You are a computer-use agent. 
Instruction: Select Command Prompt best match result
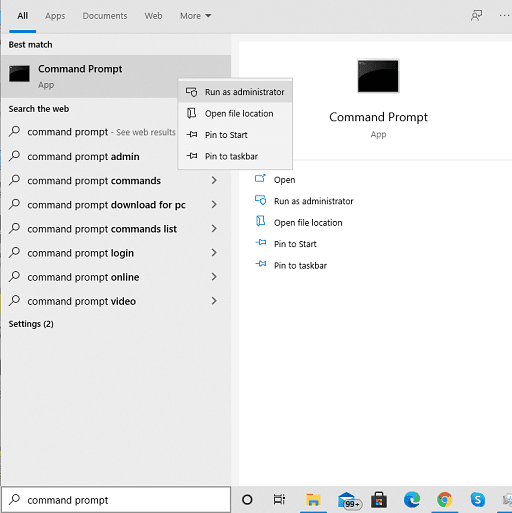tap(116, 76)
